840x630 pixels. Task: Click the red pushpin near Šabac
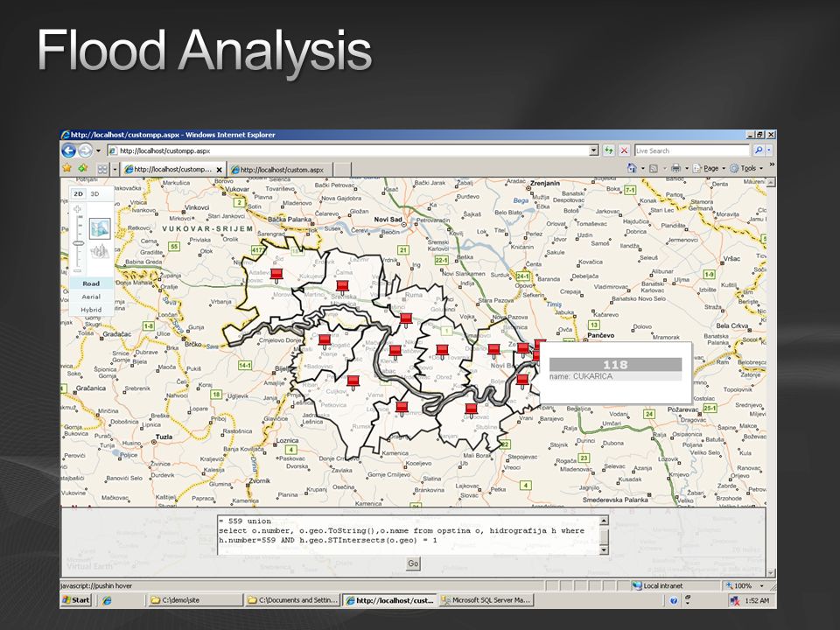[395, 352]
